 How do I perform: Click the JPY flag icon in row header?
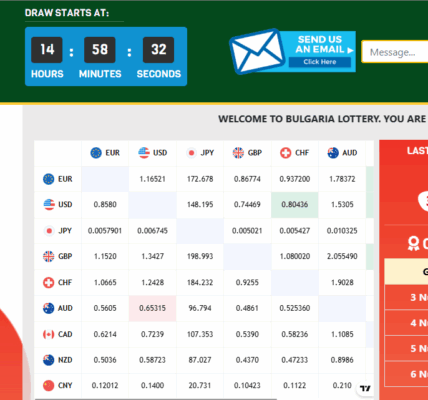pos(49,231)
